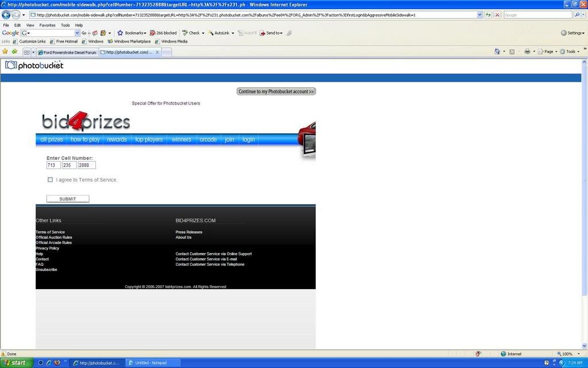Open the Free Hotmail links bar item

pos(64,41)
